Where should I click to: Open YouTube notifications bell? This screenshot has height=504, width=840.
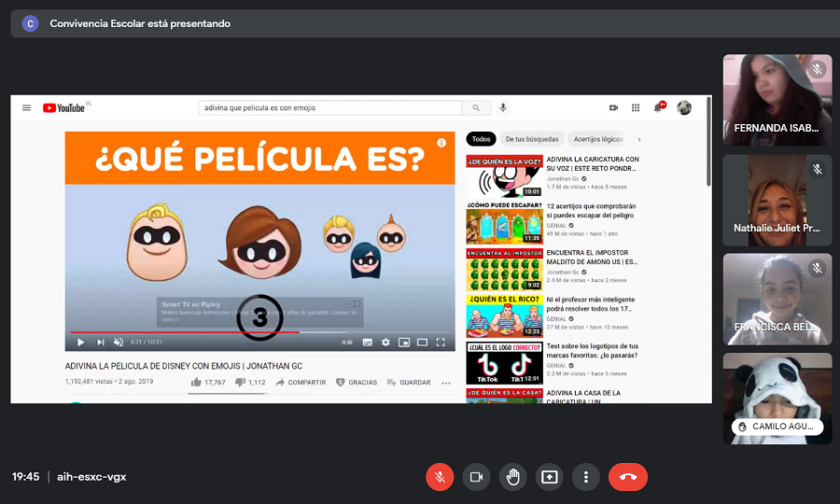coord(658,107)
